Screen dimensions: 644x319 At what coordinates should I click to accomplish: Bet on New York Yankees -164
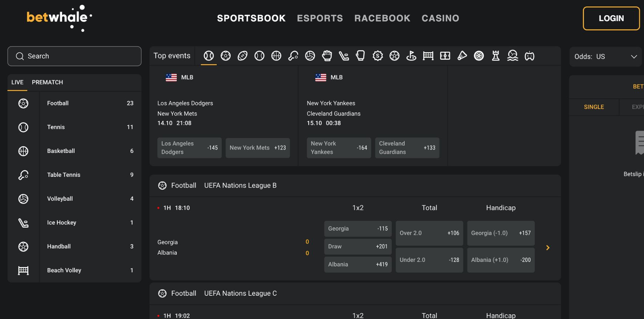click(x=339, y=148)
